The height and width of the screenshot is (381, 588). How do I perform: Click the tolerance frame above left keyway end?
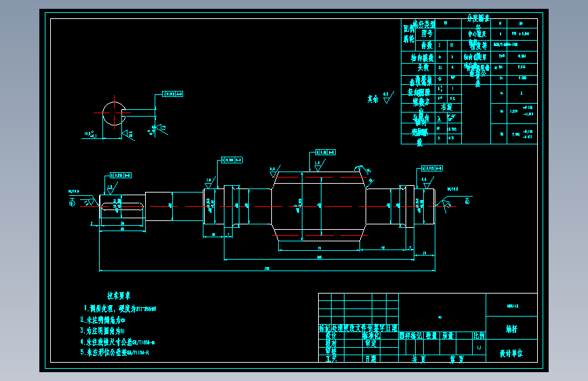click(x=121, y=175)
